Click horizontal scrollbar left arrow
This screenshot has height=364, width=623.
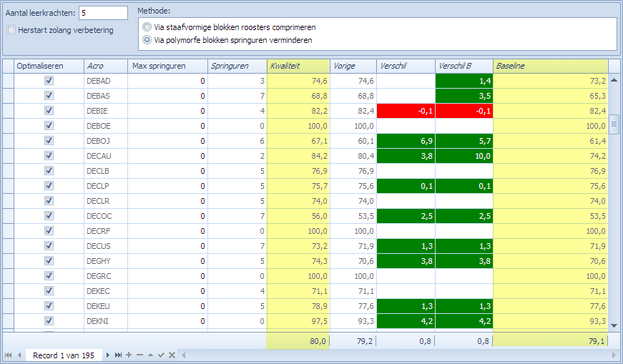pos(184,355)
